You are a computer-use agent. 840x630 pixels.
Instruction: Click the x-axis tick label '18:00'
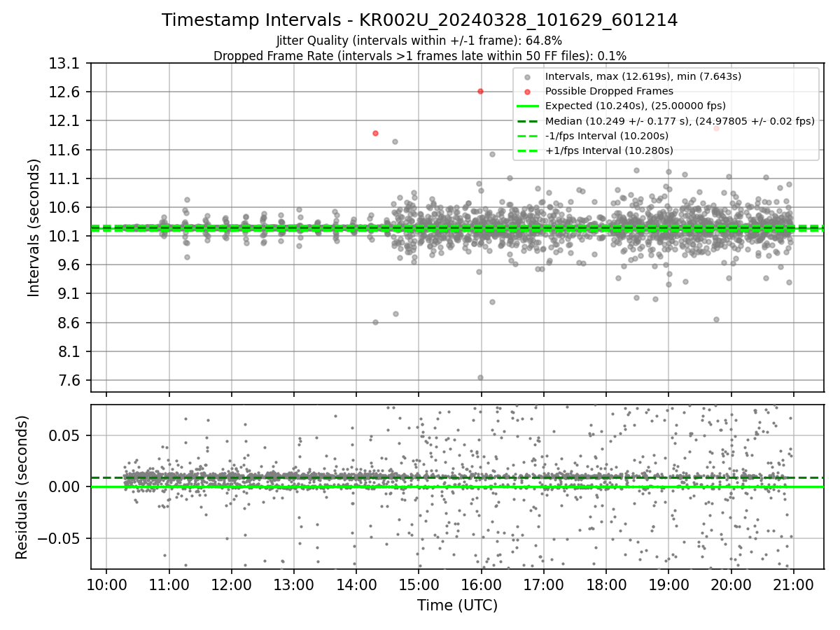coord(606,585)
